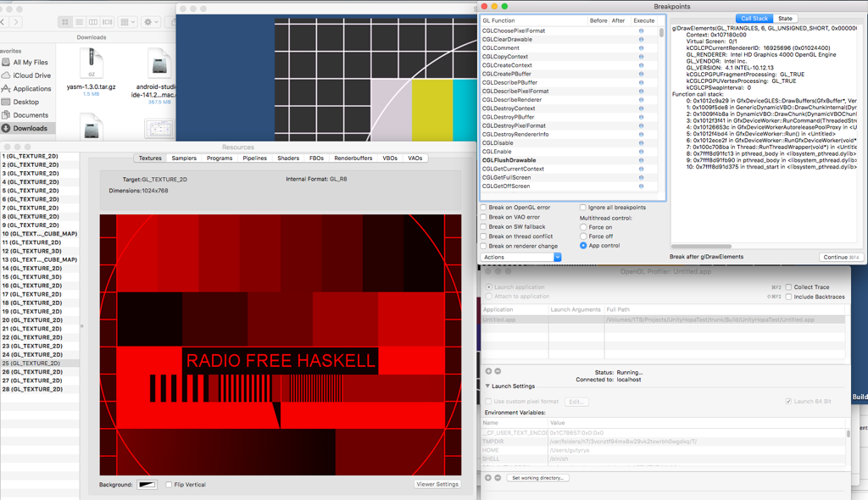Switch to the Samplers tab
The image size is (868, 500).
point(184,158)
